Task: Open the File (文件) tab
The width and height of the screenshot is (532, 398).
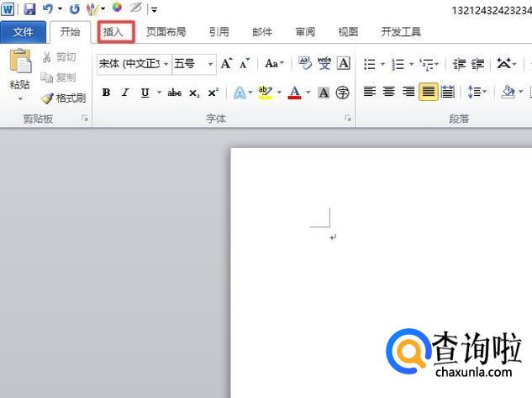Action: 23,32
